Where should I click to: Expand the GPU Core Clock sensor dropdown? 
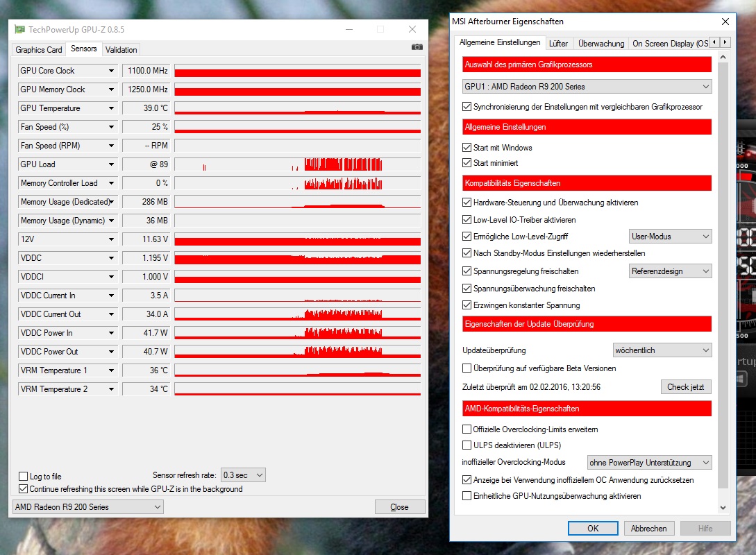111,71
